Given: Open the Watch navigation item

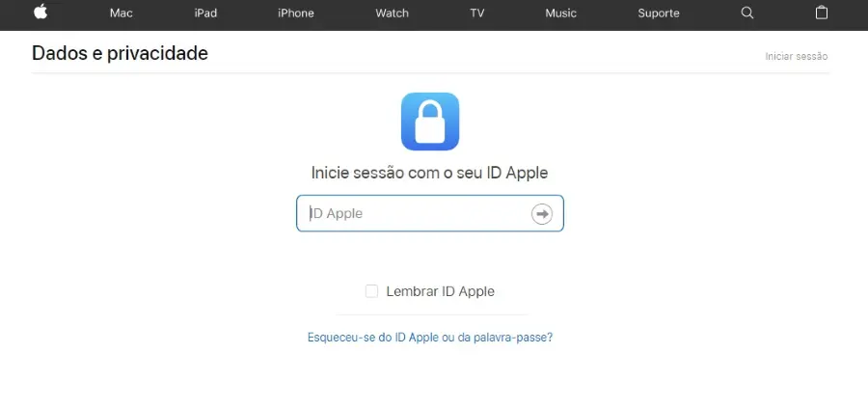Looking at the screenshot, I should (x=392, y=14).
